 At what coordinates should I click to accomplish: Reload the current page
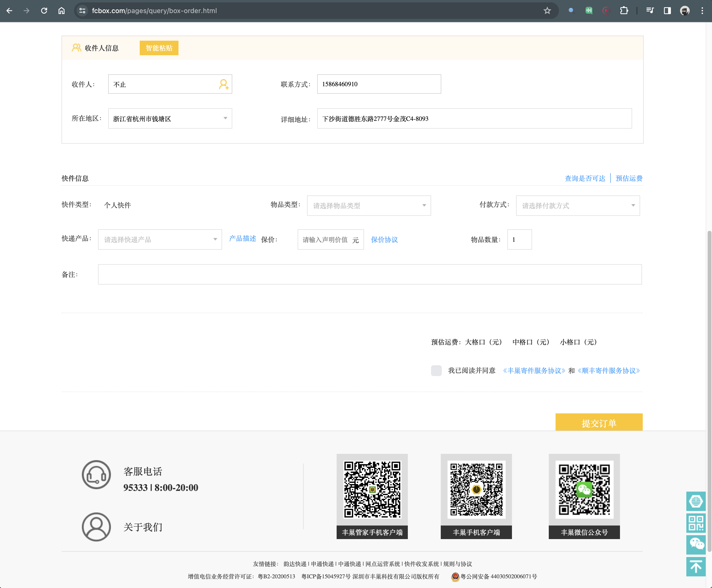coord(44,10)
